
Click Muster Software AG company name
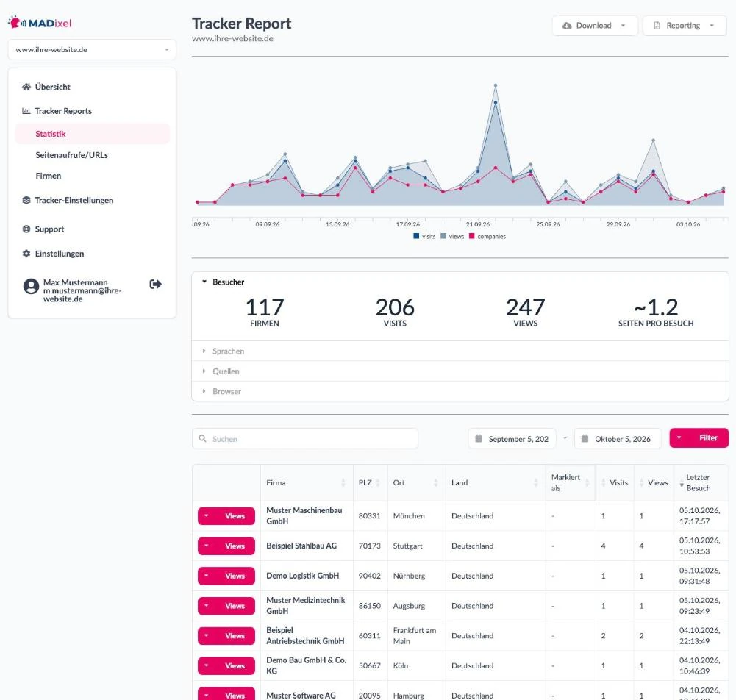301,696
